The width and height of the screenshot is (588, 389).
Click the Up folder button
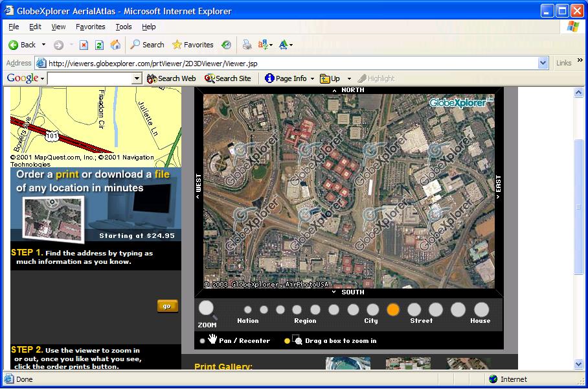tap(330, 78)
